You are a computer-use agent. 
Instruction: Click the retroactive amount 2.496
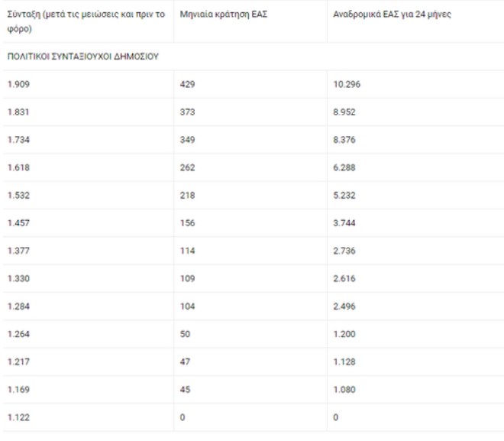[344, 306]
